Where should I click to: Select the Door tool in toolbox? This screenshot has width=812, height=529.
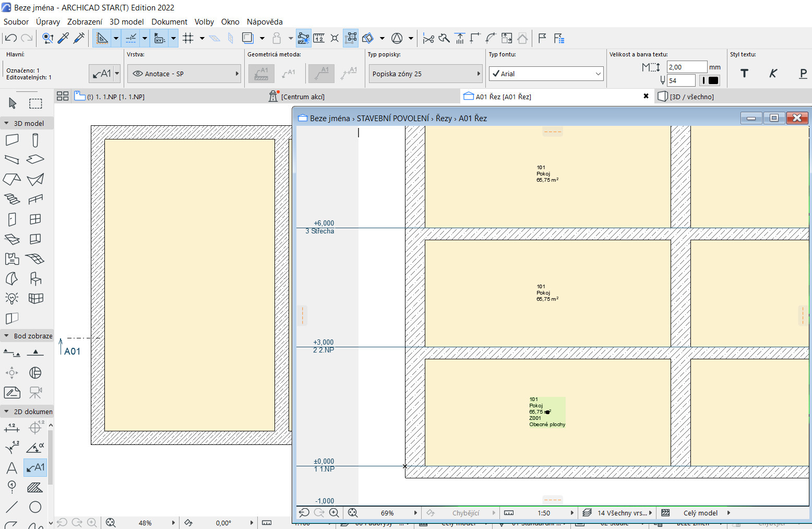12,219
